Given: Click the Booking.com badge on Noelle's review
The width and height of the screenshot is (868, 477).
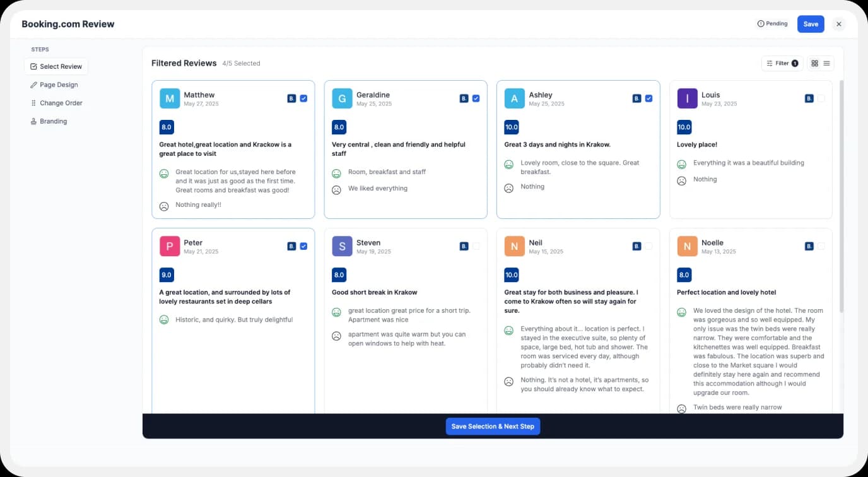Looking at the screenshot, I should pyautogui.click(x=809, y=246).
